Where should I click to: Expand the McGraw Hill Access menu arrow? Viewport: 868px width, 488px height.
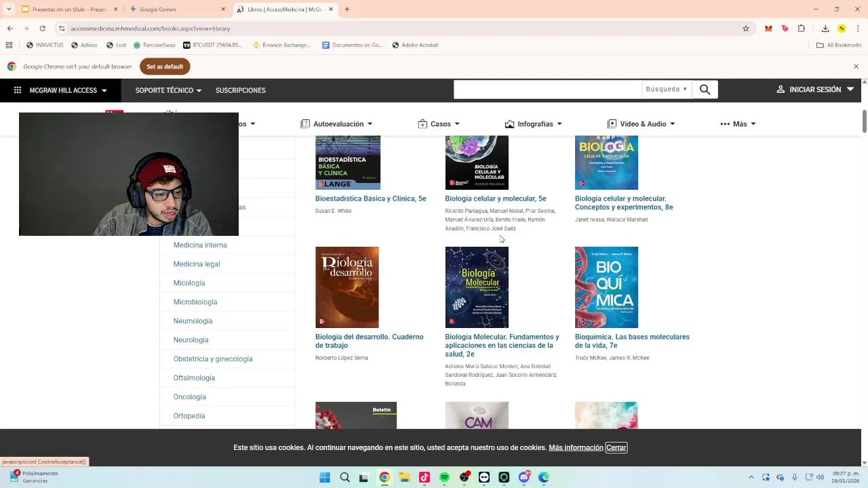(104, 90)
